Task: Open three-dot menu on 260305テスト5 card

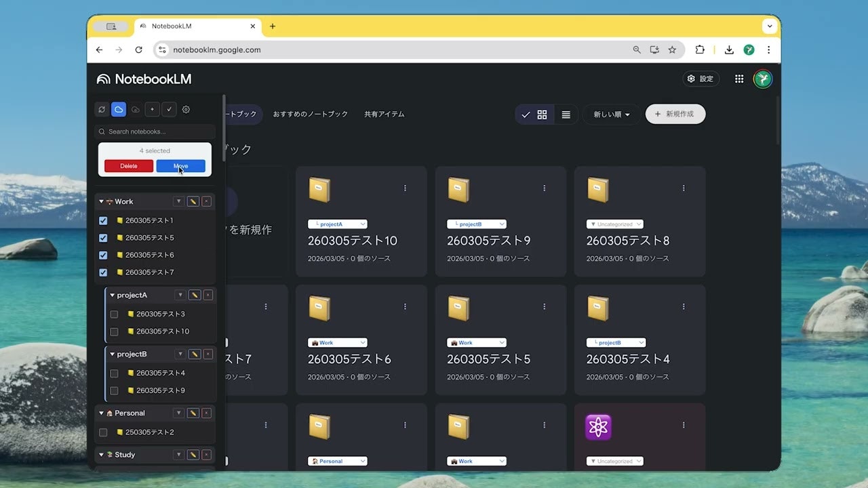Action: click(x=545, y=306)
